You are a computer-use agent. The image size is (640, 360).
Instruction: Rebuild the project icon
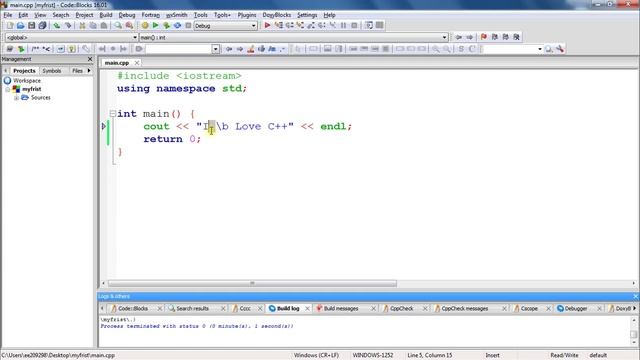[x=177, y=25]
